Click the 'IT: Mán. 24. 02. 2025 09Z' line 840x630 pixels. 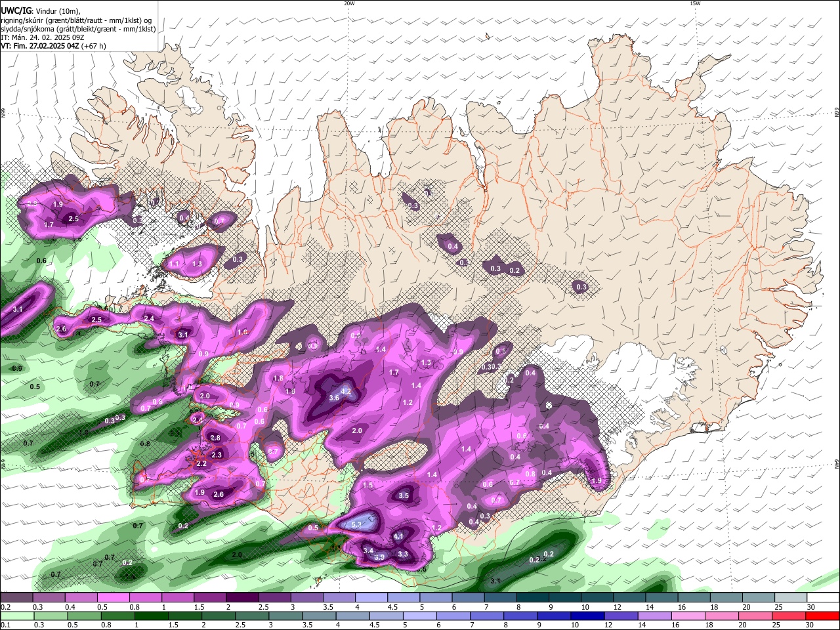click(x=41, y=37)
